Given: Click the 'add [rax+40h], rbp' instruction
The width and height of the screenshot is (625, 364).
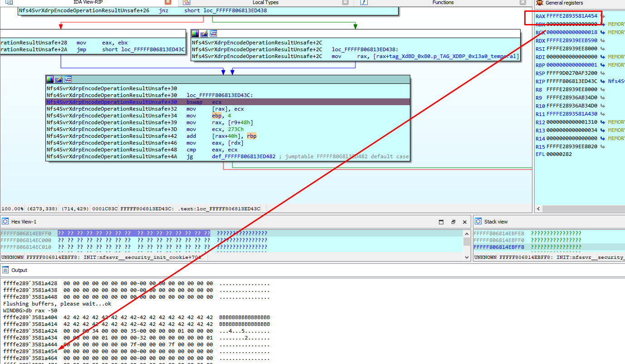Looking at the screenshot, I should point(221,136).
